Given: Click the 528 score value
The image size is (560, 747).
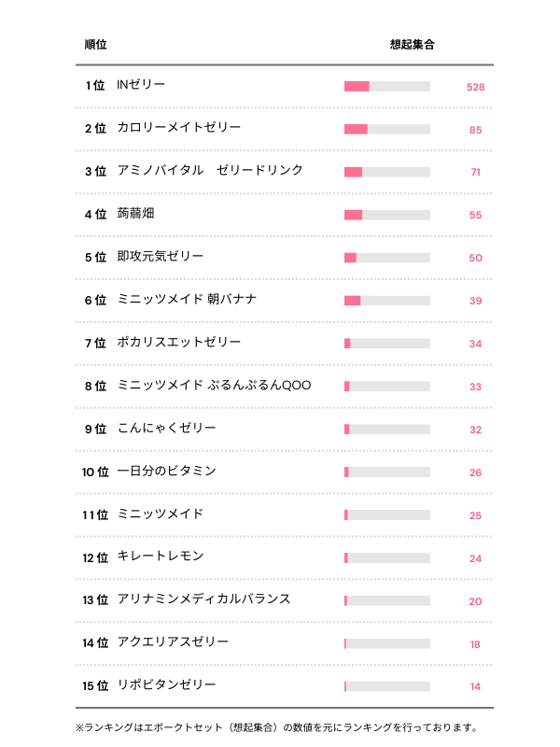Looking at the screenshot, I should click(x=475, y=87).
